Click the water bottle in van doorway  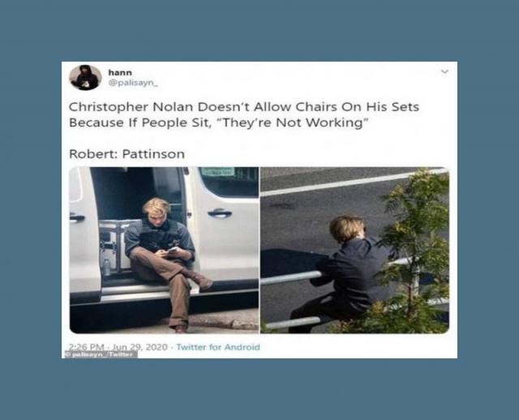coord(106,267)
